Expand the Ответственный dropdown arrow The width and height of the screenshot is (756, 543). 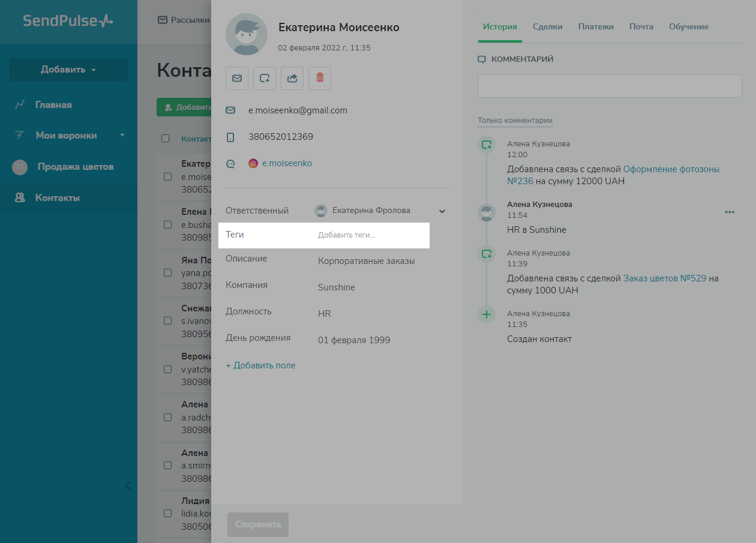[442, 211]
